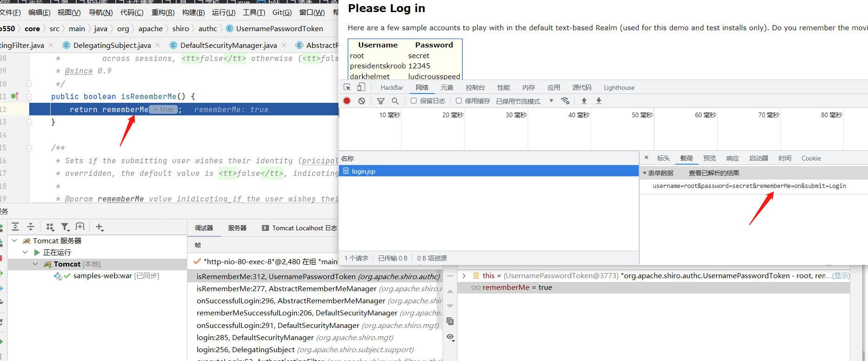868x361 pixels.
Task: Select the login.jsp network request
Action: (489, 171)
